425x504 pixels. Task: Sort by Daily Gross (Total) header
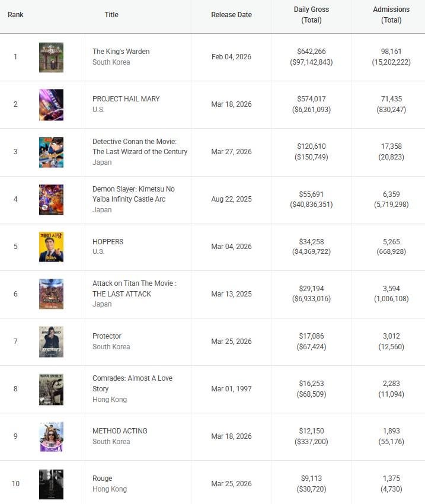pyautogui.click(x=311, y=15)
